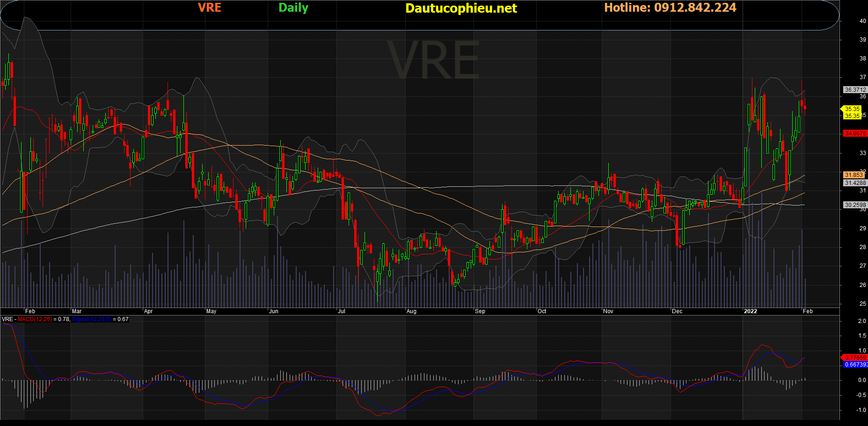The height and width of the screenshot is (426, 868).
Task: Click the gray 36.3712 upper band label
Action: pos(855,90)
